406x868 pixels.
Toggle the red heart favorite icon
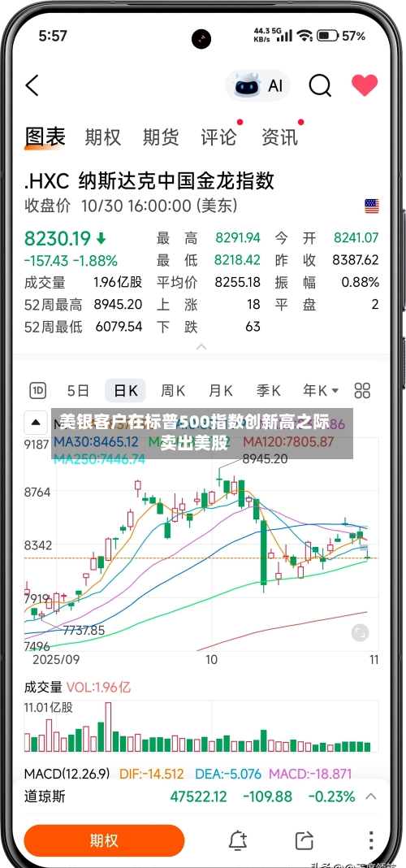[365, 85]
